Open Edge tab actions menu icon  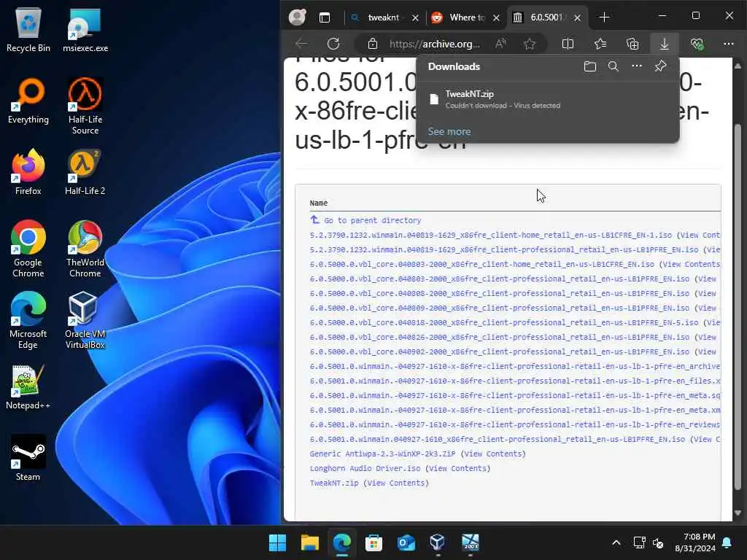[x=325, y=17]
